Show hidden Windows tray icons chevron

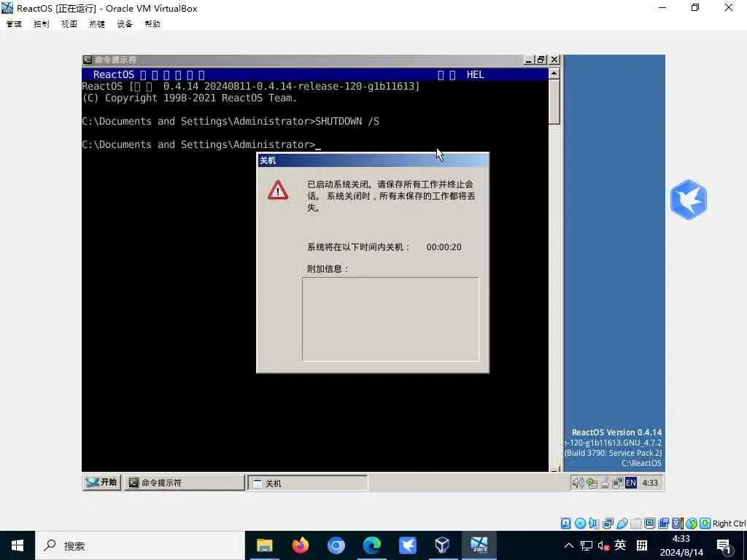[x=569, y=545]
